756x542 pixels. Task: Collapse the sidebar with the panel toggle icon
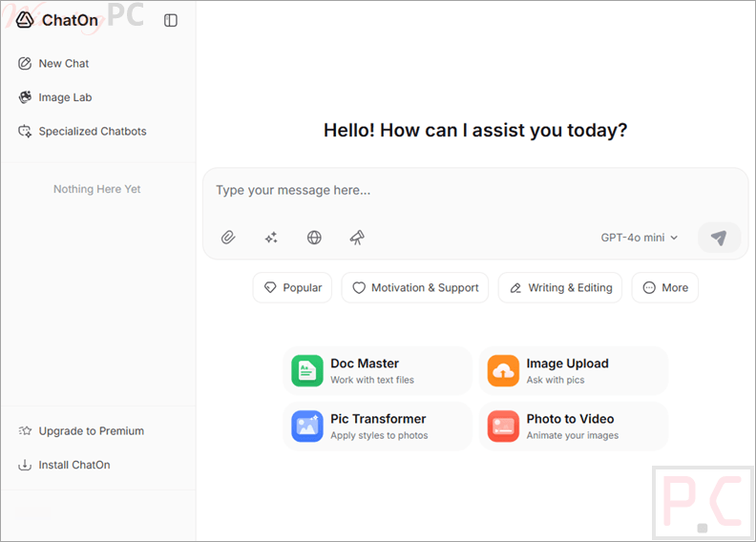pyautogui.click(x=171, y=20)
